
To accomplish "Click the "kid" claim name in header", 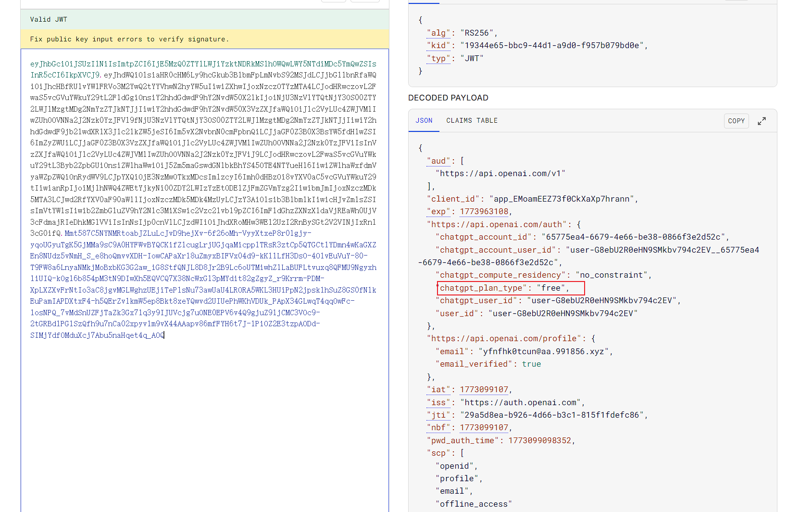I will [438, 46].
